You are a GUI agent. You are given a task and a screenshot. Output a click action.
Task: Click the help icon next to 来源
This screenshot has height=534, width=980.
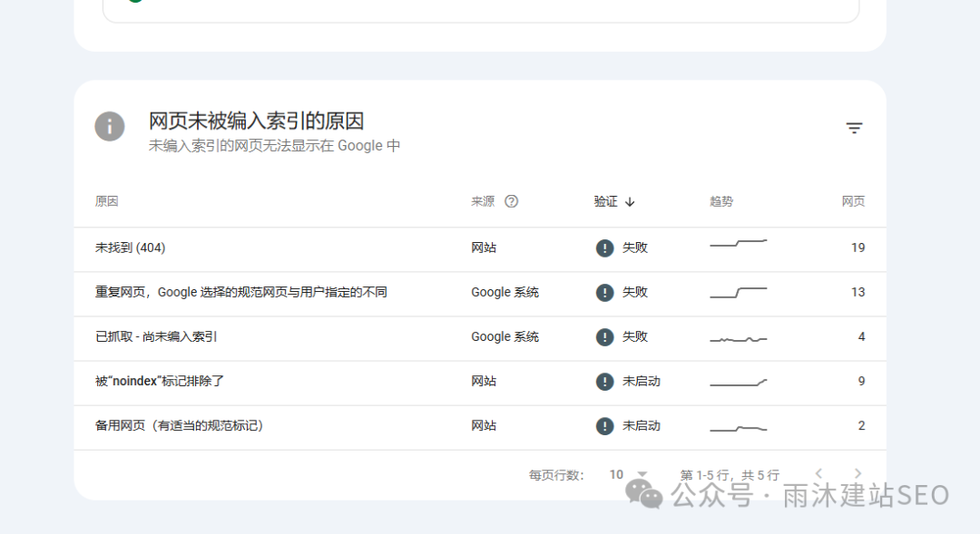click(511, 201)
